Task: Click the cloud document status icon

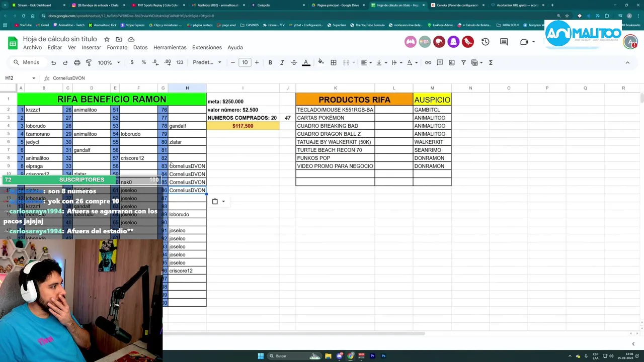Action: click(x=131, y=39)
